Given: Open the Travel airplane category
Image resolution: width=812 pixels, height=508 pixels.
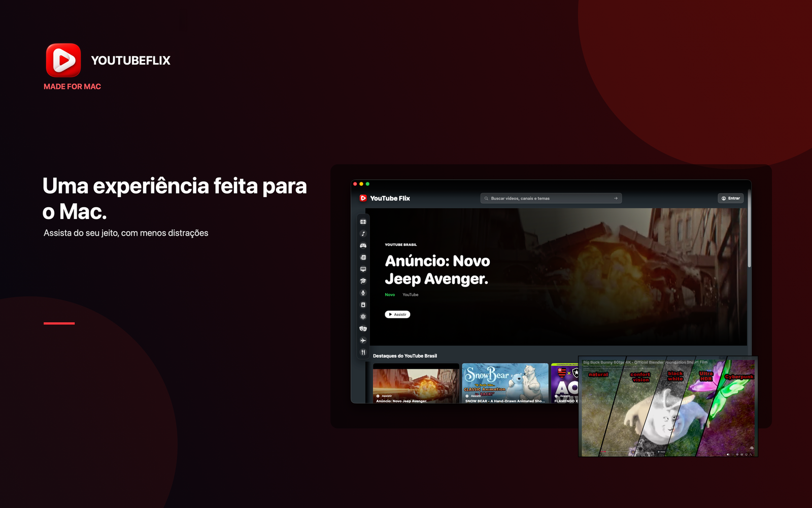Looking at the screenshot, I should click(363, 340).
